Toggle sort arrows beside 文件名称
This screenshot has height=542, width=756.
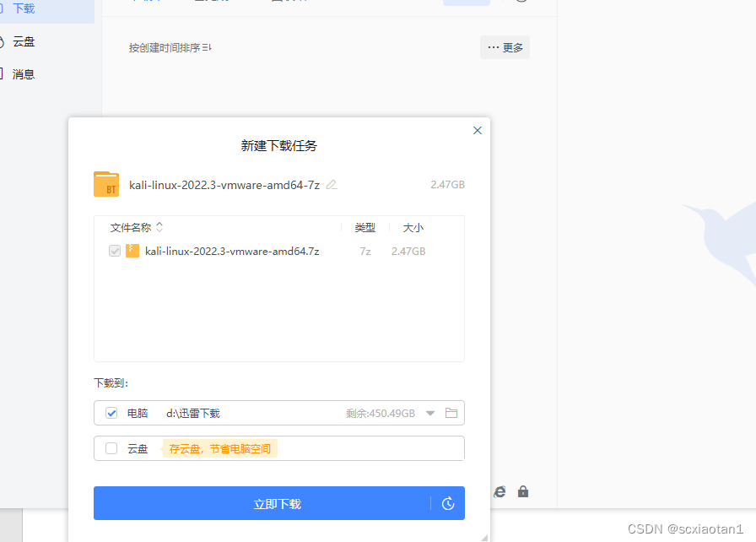(x=159, y=227)
